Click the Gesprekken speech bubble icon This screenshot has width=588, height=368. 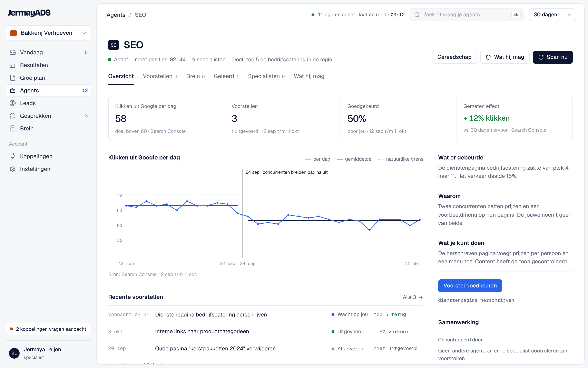[x=13, y=116]
